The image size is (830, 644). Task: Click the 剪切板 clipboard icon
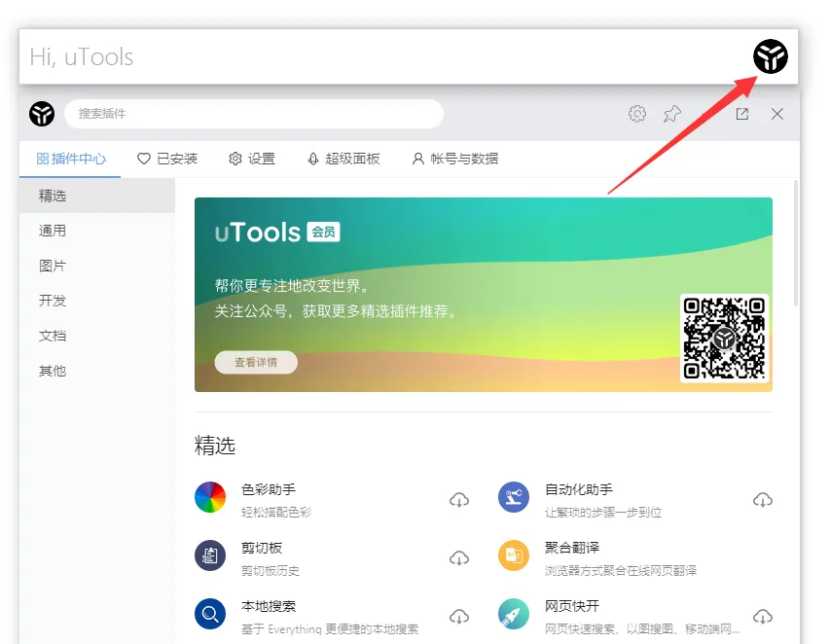pos(210,555)
